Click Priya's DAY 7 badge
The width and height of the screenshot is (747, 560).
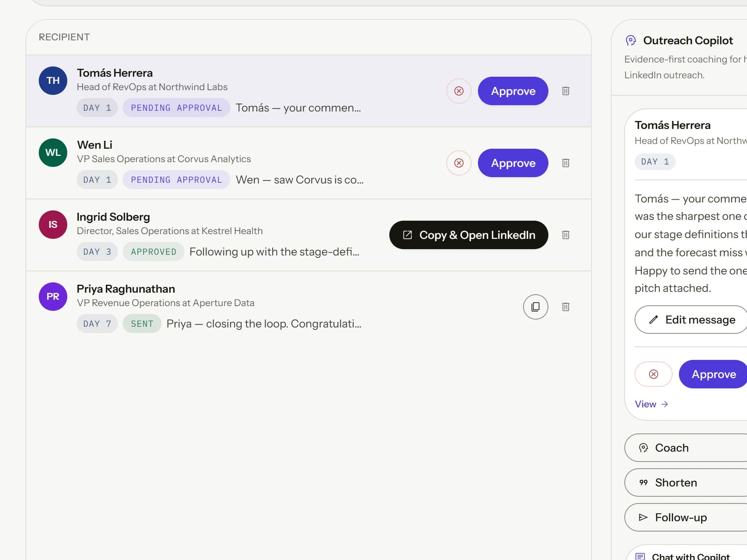[x=97, y=324]
